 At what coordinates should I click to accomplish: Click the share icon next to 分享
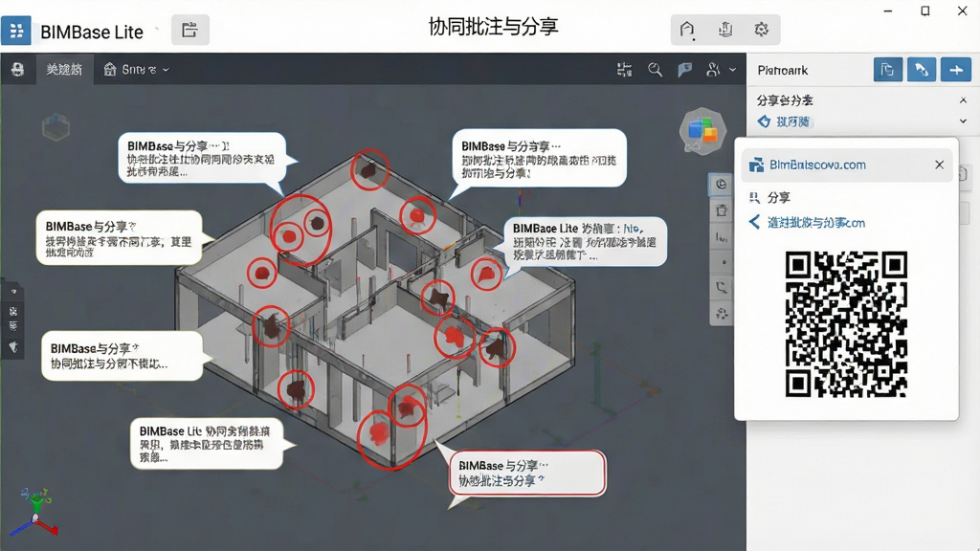coord(754,198)
